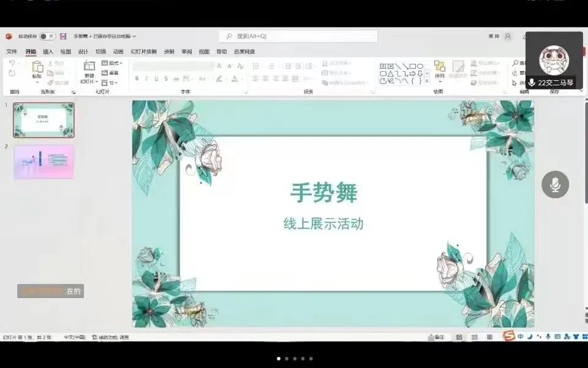The width and height of the screenshot is (588, 368).
Task: Click the Save icon in title bar
Action: [63, 37]
